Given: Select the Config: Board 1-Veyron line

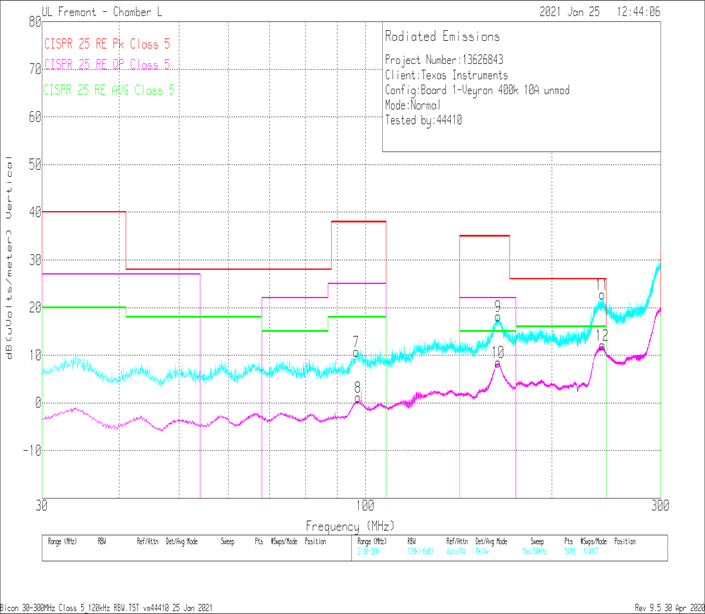Looking at the screenshot, I should tap(478, 90).
